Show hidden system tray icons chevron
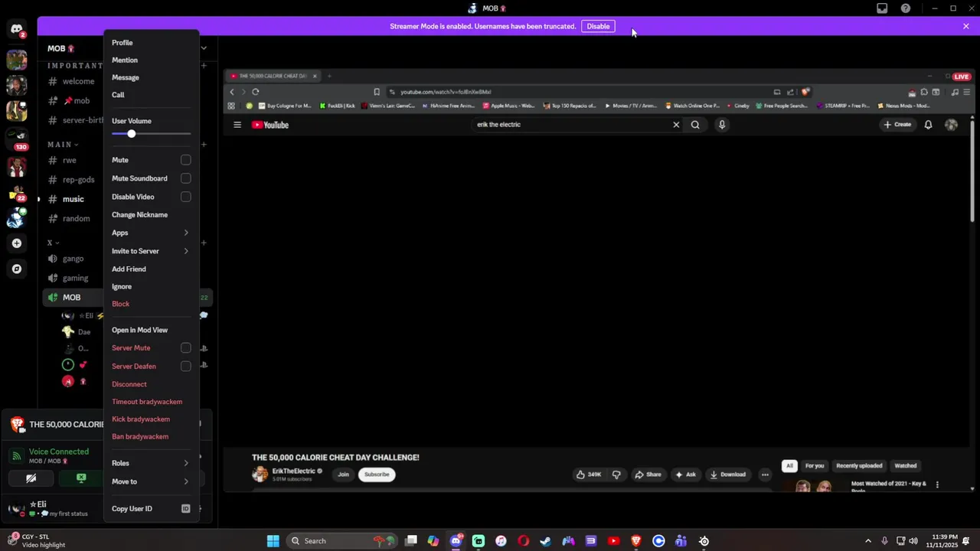The height and width of the screenshot is (551, 980). (x=867, y=541)
